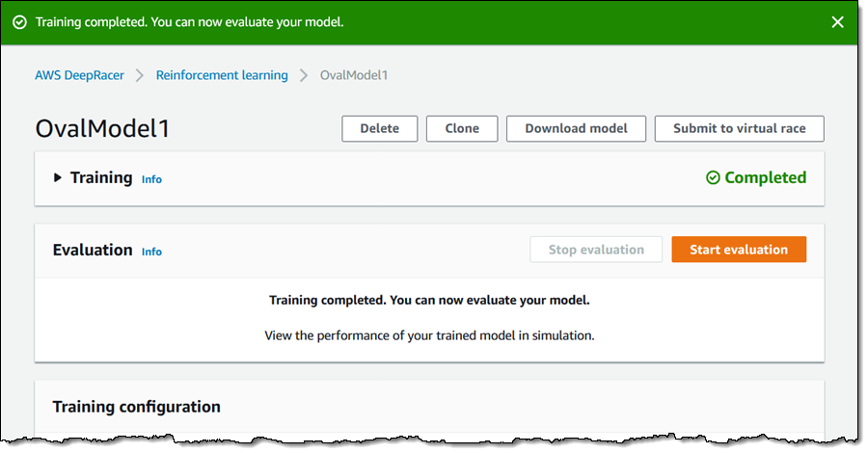The height and width of the screenshot is (453, 868).
Task: Click the OvalModel1 page title
Action: point(102,129)
